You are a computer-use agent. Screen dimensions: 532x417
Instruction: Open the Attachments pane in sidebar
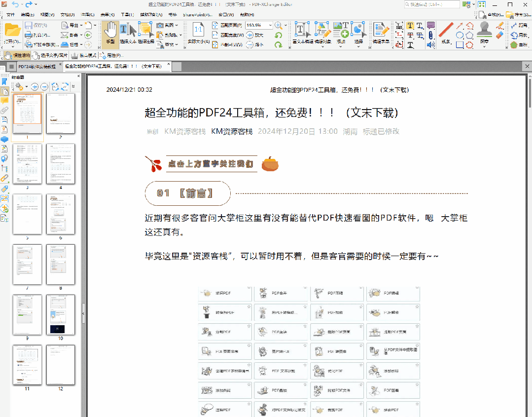click(x=4, y=111)
